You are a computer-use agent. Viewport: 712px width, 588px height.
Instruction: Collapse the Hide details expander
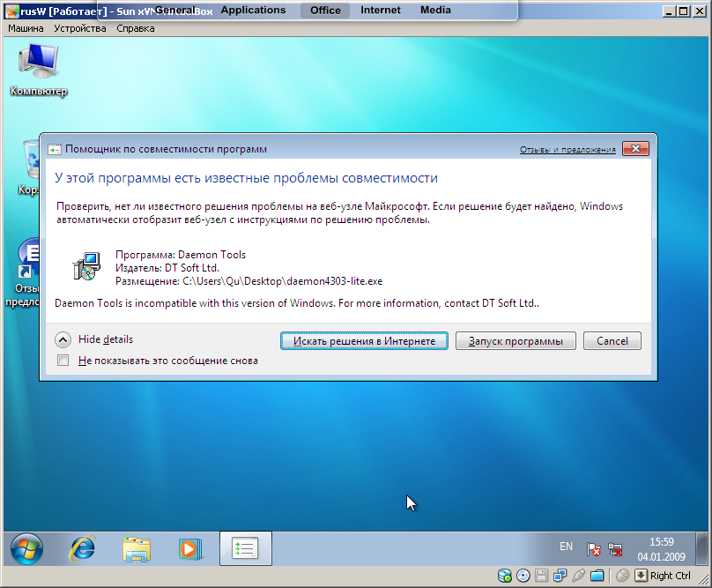tap(63, 339)
